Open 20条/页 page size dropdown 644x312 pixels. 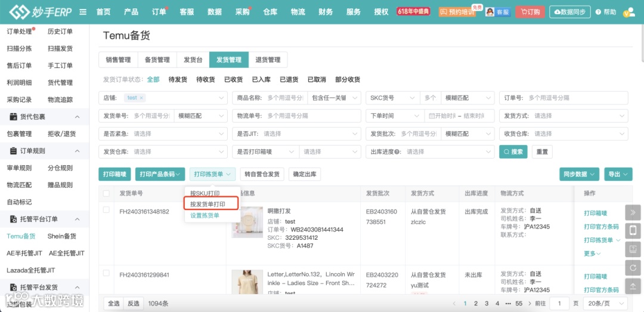pyautogui.click(x=605, y=304)
